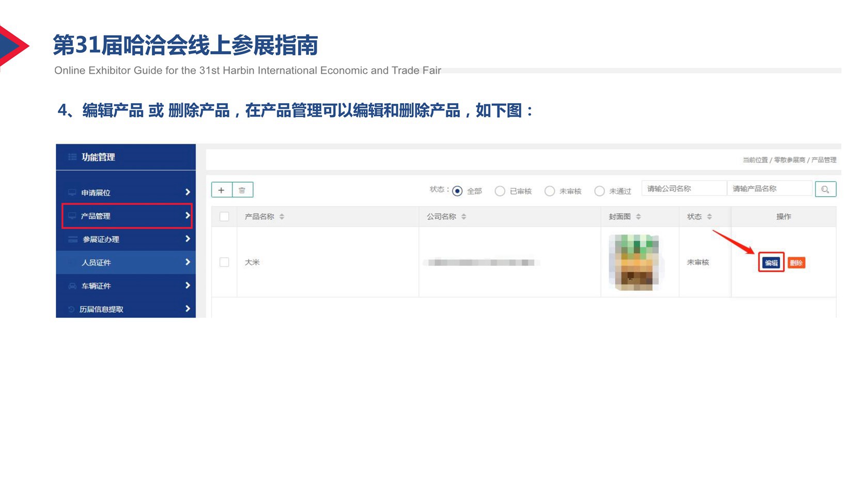
Task: Expand the 参展证办理 chevron
Action: pos(188,239)
